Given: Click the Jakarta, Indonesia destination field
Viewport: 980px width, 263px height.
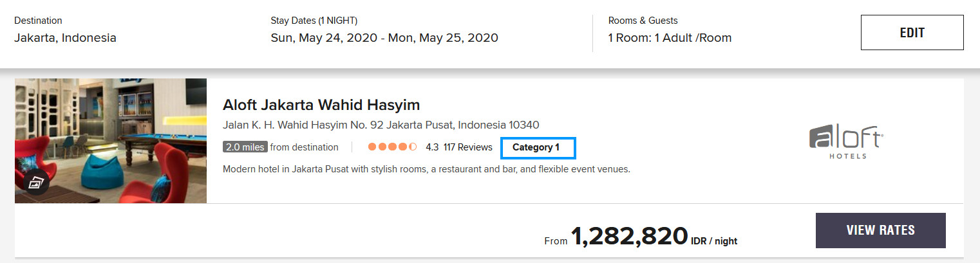Looking at the screenshot, I should (x=65, y=38).
